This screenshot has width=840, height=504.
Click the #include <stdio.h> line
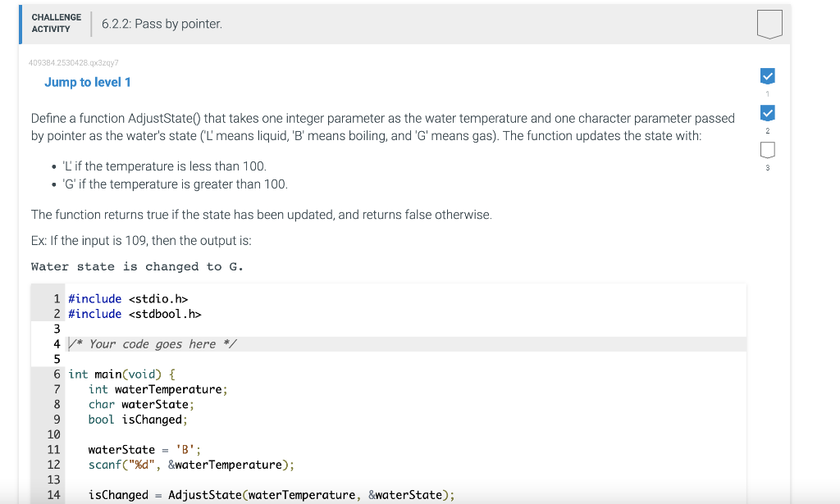[x=128, y=299]
